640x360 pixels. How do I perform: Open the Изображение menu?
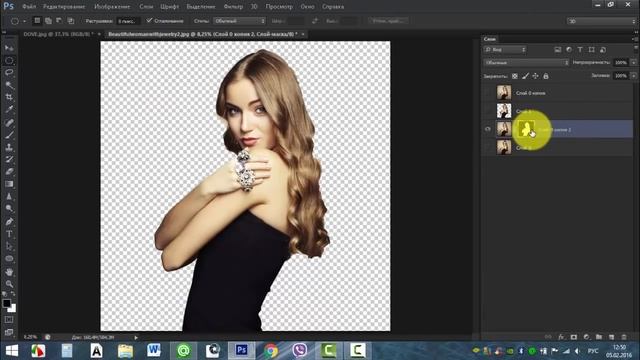112,7
